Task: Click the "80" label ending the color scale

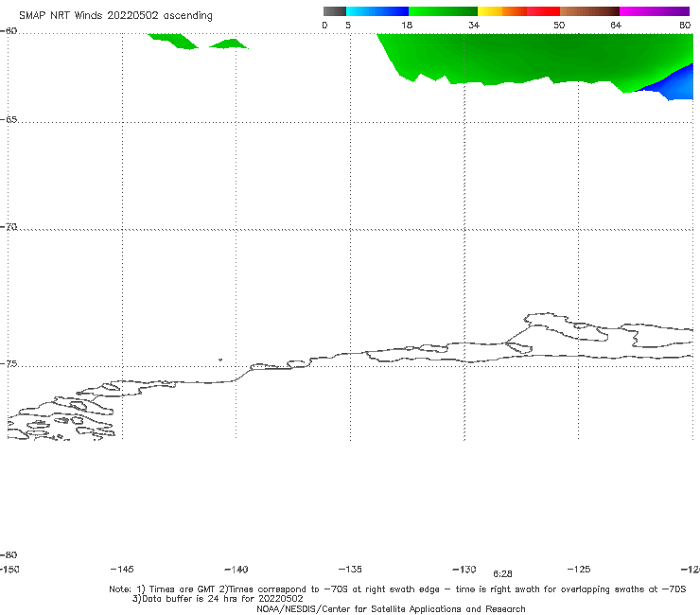Action: click(685, 25)
